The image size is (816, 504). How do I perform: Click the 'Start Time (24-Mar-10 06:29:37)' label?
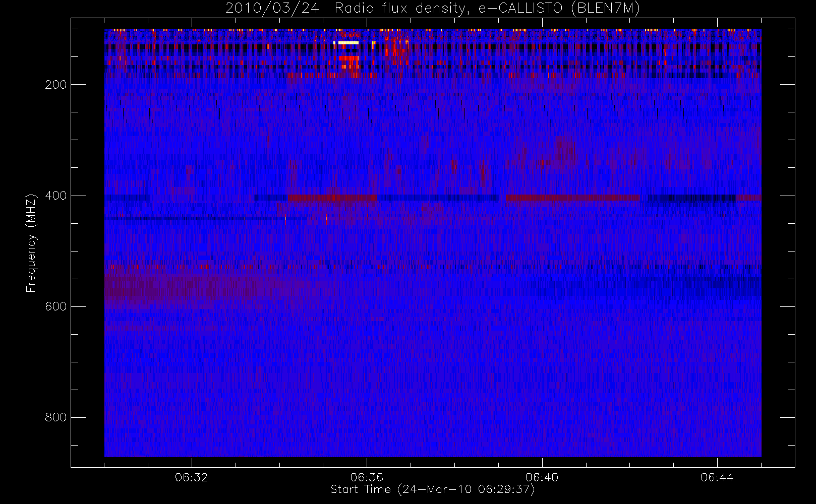click(432, 489)
